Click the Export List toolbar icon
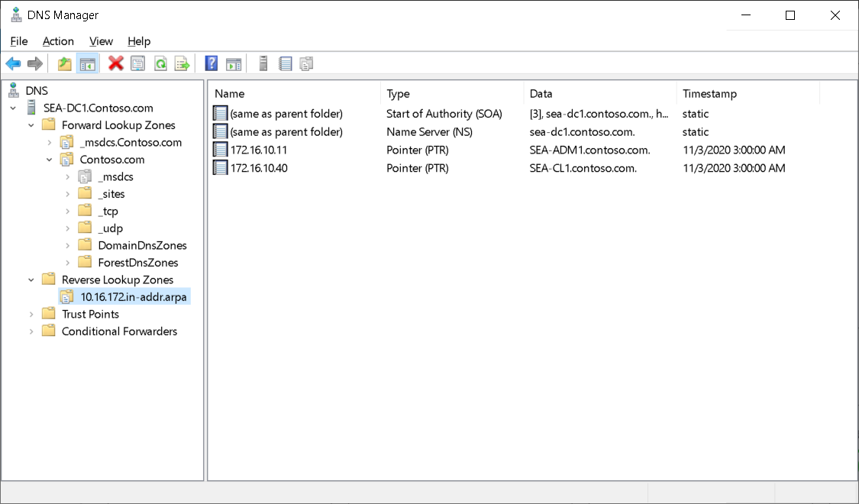859x504 pixels. (x=182, y=64)
